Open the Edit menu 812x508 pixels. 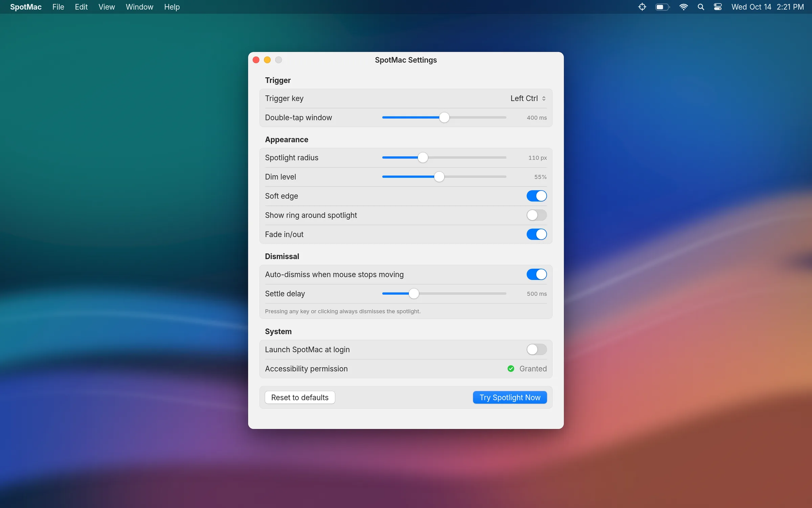(x=81, y=7)
